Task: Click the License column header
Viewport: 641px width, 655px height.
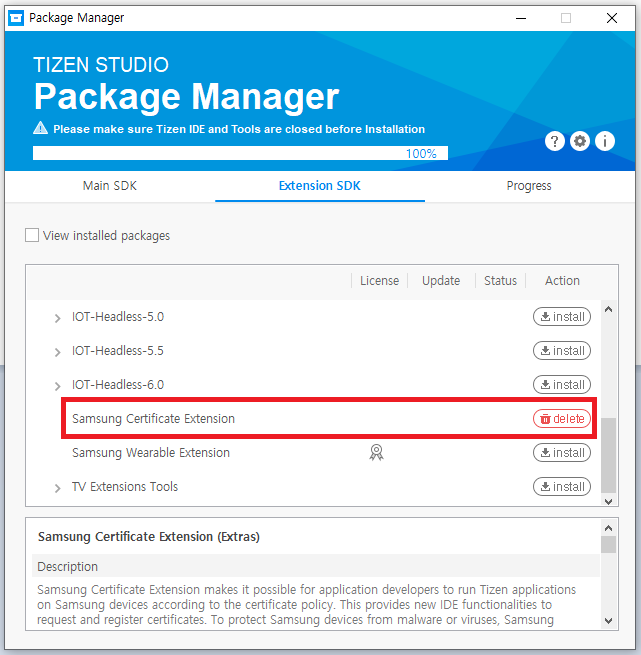Action: click(x=379, y=280)
